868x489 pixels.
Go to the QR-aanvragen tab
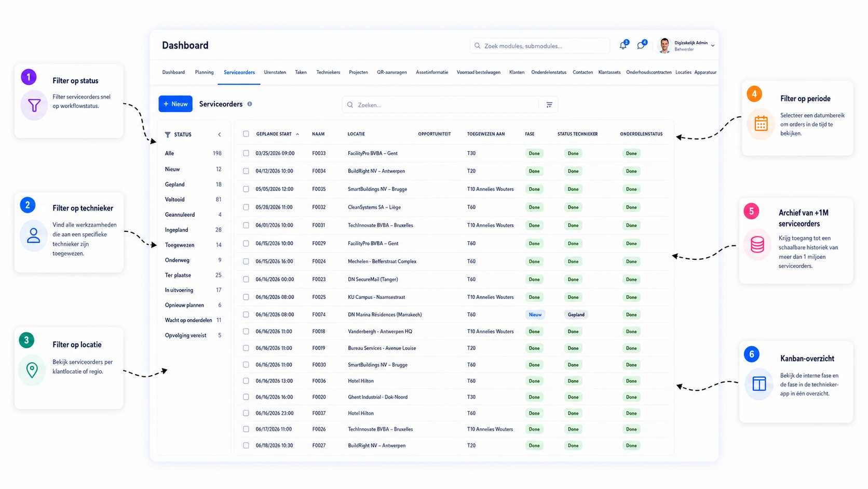click(391, 72)
